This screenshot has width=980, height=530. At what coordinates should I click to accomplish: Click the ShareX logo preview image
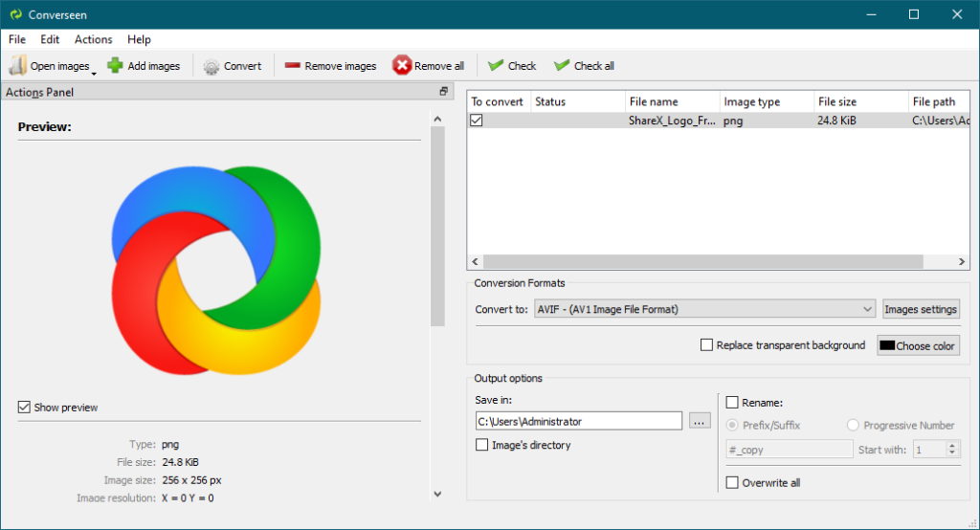[216, 270]
